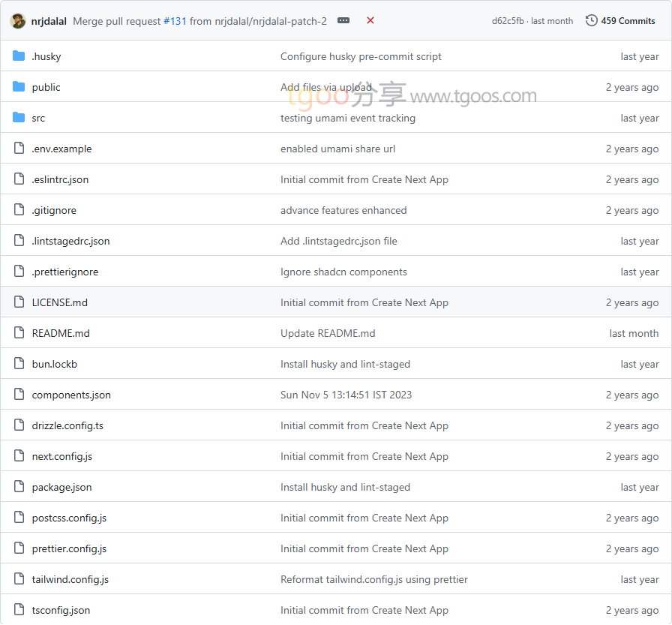
Task: Open the drizzle.config.ts file
Action: coord(67,425)
